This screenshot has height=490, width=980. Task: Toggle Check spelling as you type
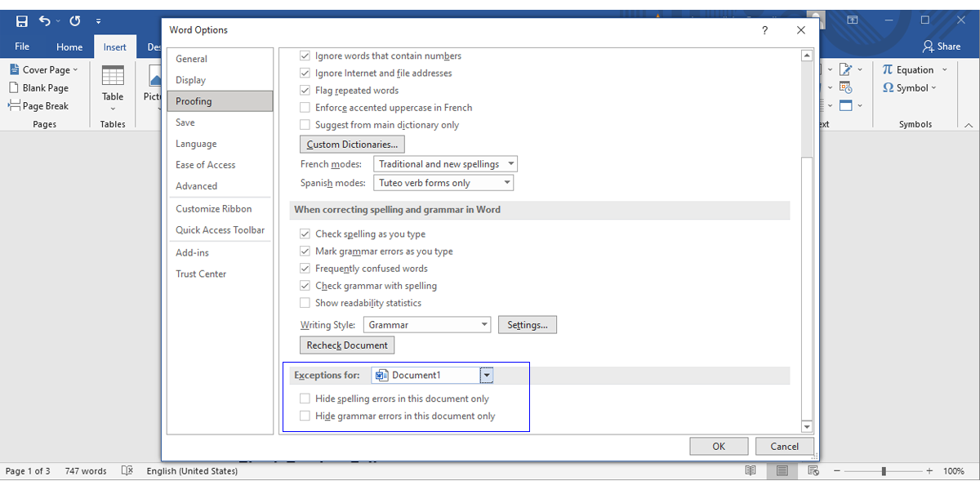pyautogui.click(x=305, y=234)
